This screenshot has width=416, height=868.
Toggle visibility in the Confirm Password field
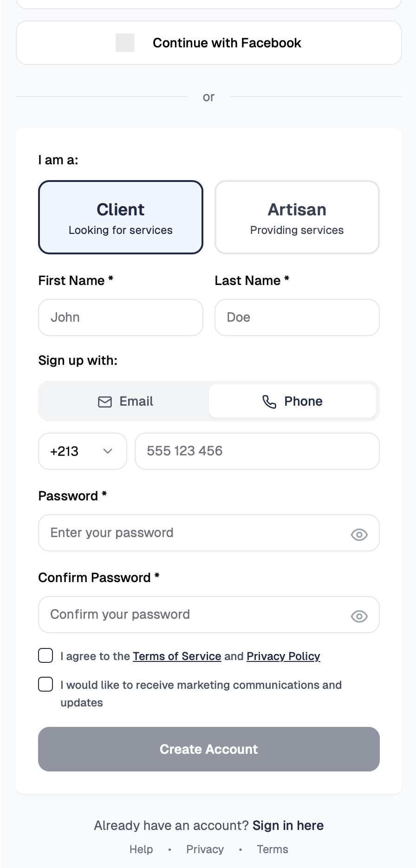[x=359, y=616]
